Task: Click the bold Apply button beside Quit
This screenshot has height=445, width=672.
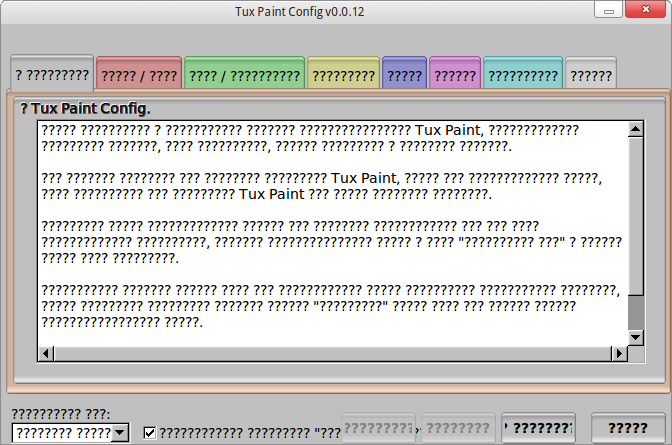Action: point(538,428)
